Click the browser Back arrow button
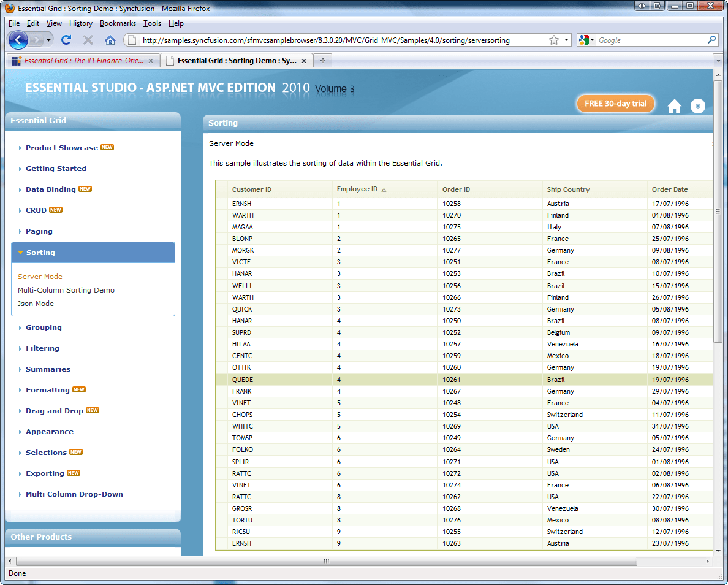 [18, 40]
